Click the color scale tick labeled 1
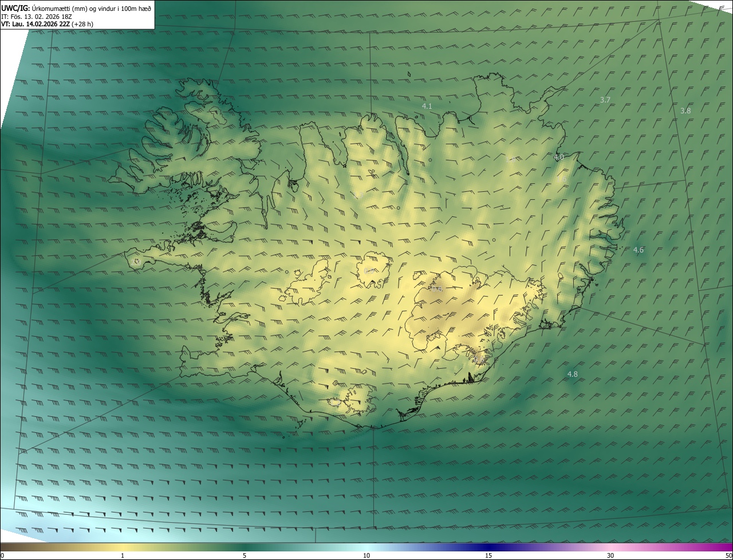 pos(123,555)
